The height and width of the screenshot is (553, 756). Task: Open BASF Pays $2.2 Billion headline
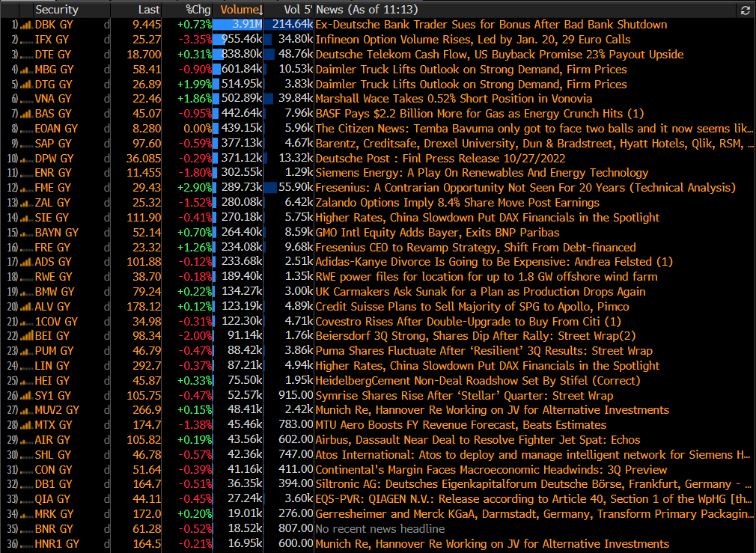coord(480,114)
